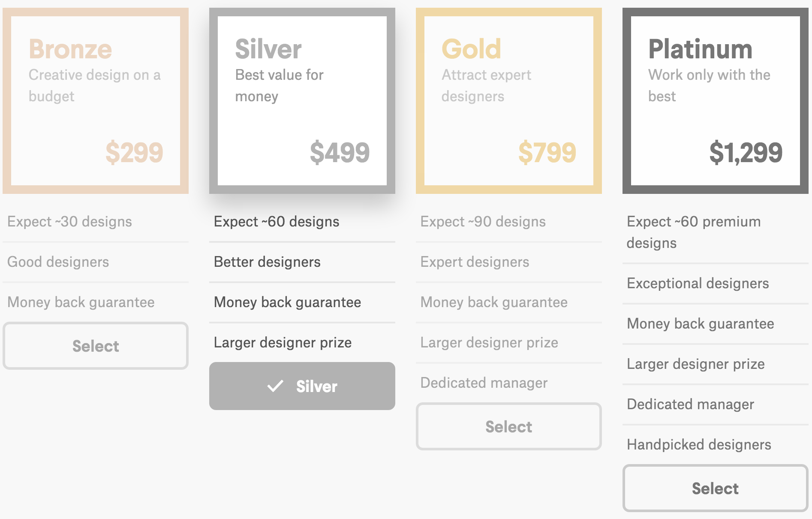812x519 pixels.
Task: Choose the Gold $799 pricing card
Action: click(x=509, y=101)
